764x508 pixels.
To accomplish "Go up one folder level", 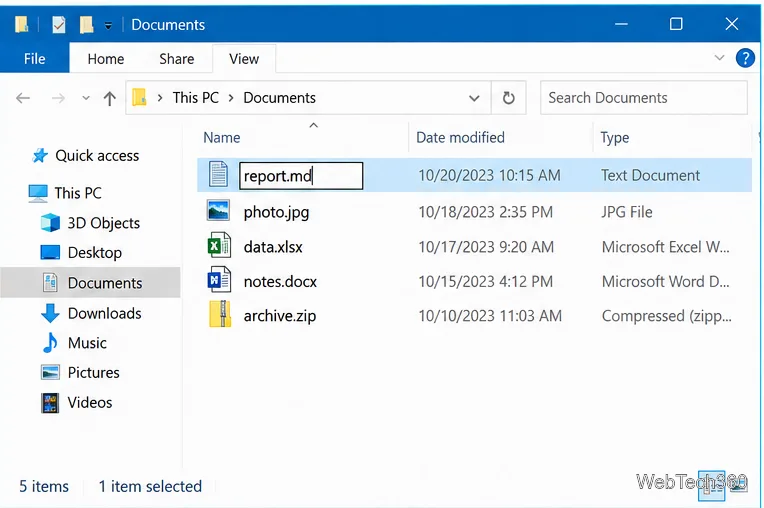I will [110, 98].
